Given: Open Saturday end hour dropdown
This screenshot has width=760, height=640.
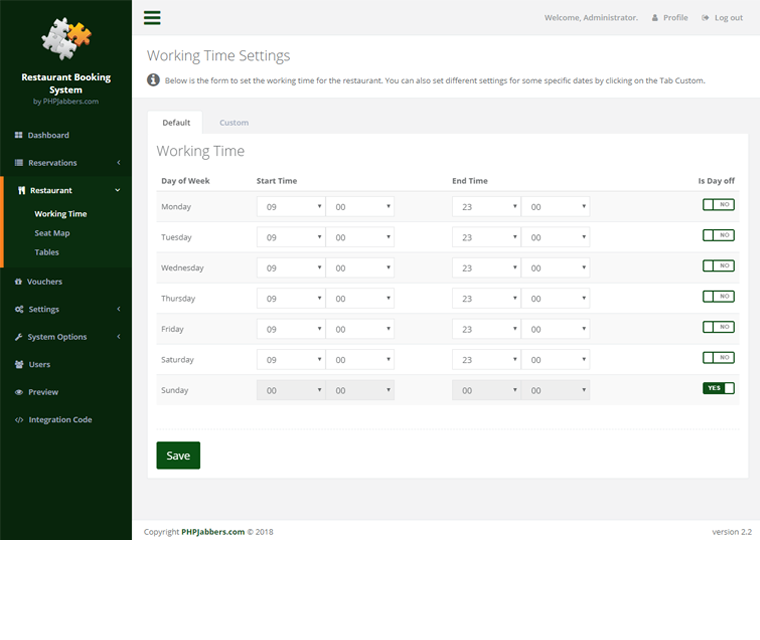Looking at the screenshot, I should (486, 359).
